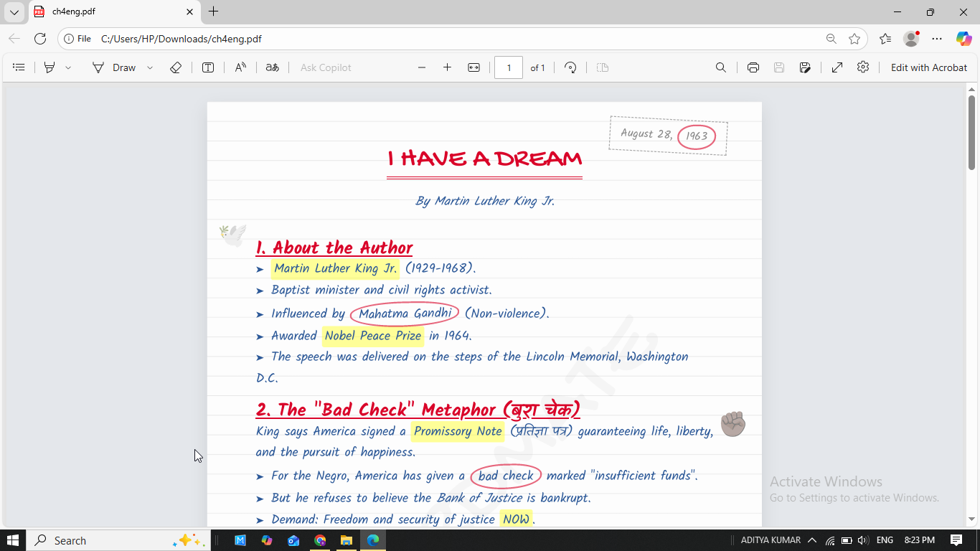Click the Save as icon

(x=805, y=67)
